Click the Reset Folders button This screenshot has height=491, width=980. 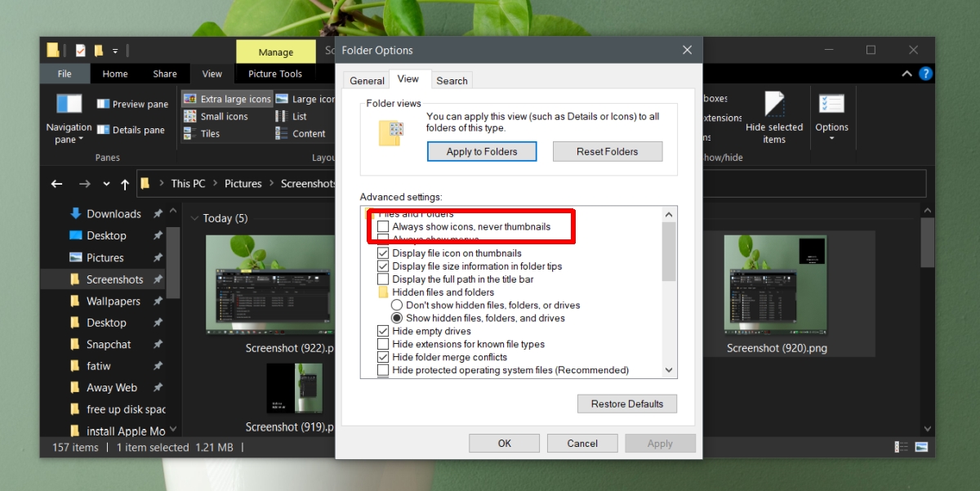(608, 152)
